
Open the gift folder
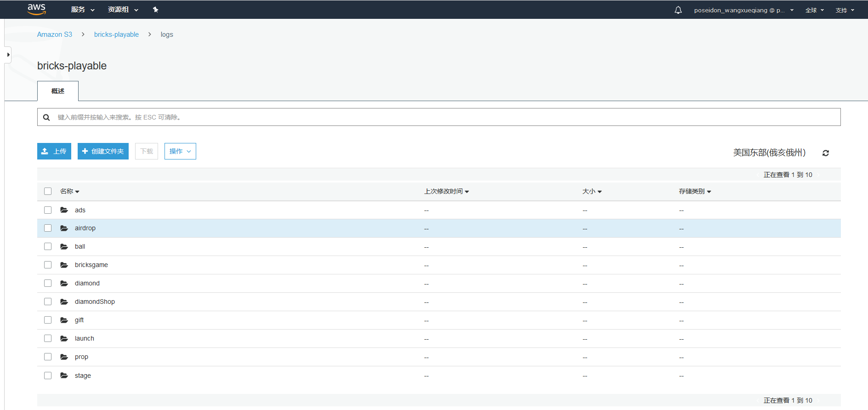click(x=79, y=320)
